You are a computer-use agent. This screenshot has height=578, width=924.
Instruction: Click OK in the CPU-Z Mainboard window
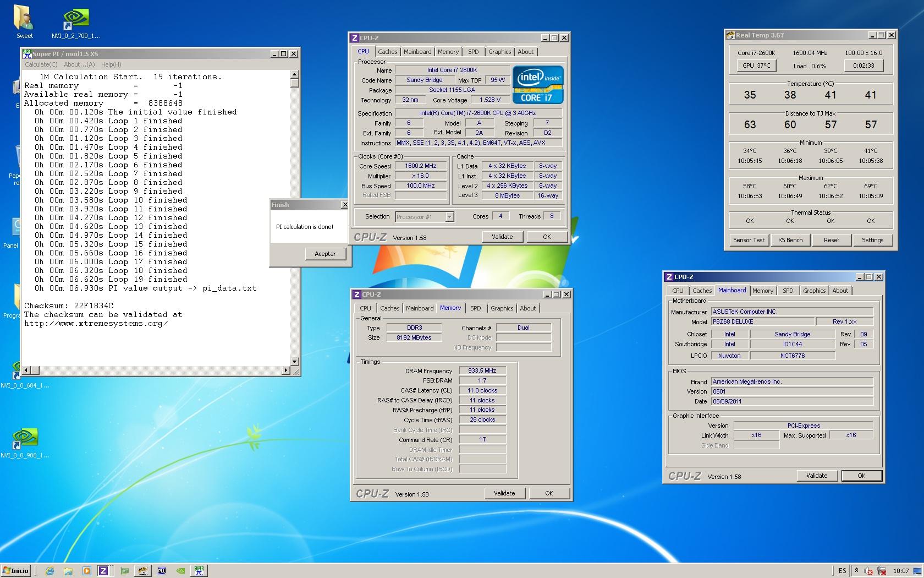point(861,476)
